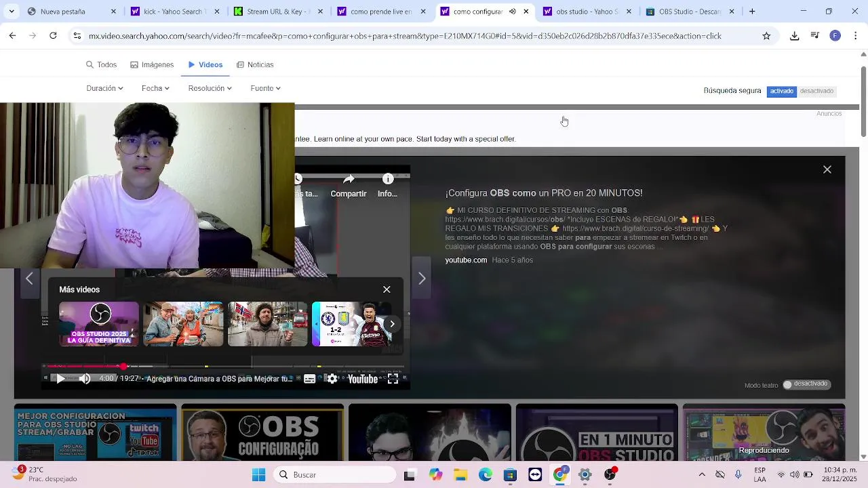Open the media controls icon in toolbar
The height and width of the screenshot is (488, 868).
click(x=815, y=36)
